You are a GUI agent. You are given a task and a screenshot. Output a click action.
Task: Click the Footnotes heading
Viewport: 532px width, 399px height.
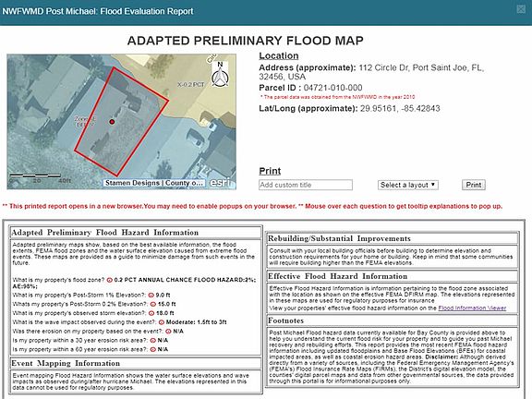(286, 320)
